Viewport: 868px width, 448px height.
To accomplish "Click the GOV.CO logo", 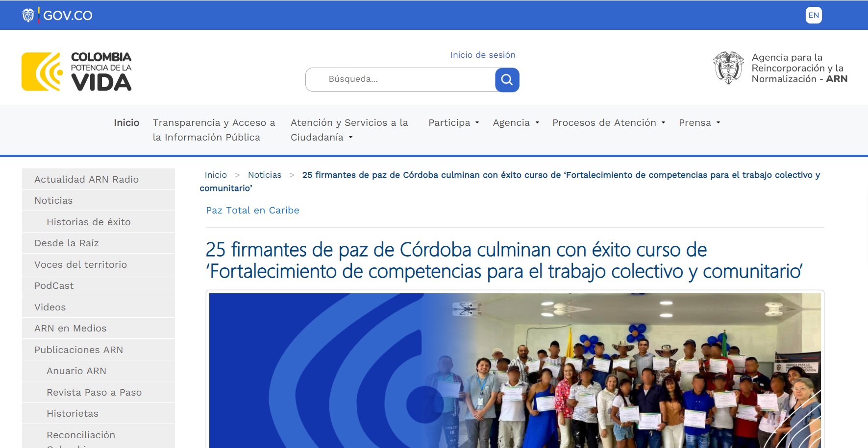I will click(x=57, y=15).
